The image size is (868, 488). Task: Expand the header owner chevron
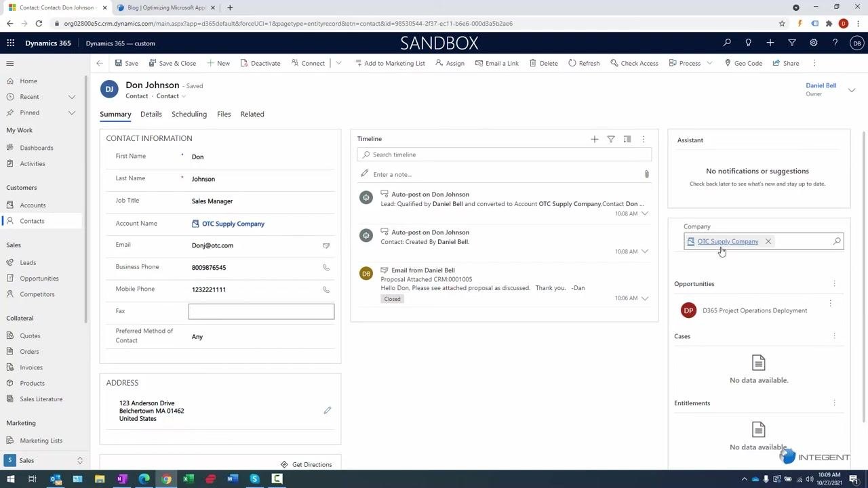852,90
